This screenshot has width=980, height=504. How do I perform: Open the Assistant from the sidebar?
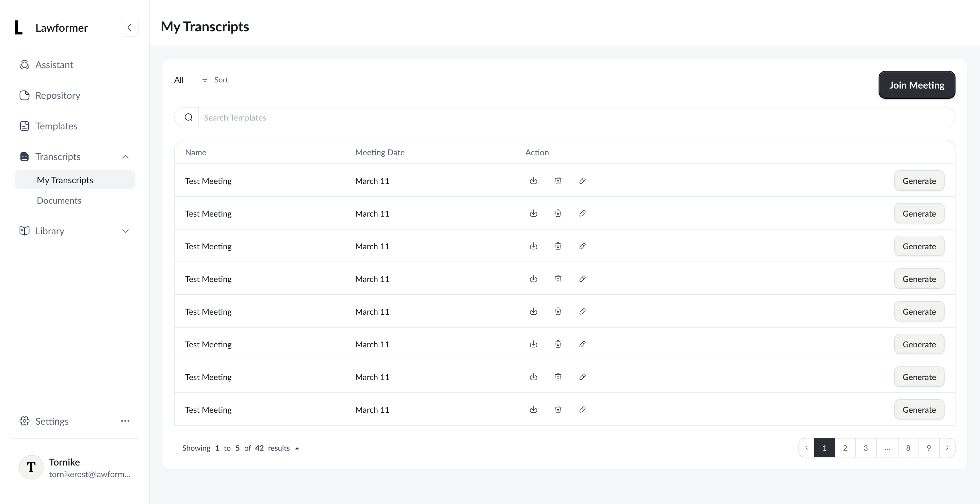coord(54,65)
